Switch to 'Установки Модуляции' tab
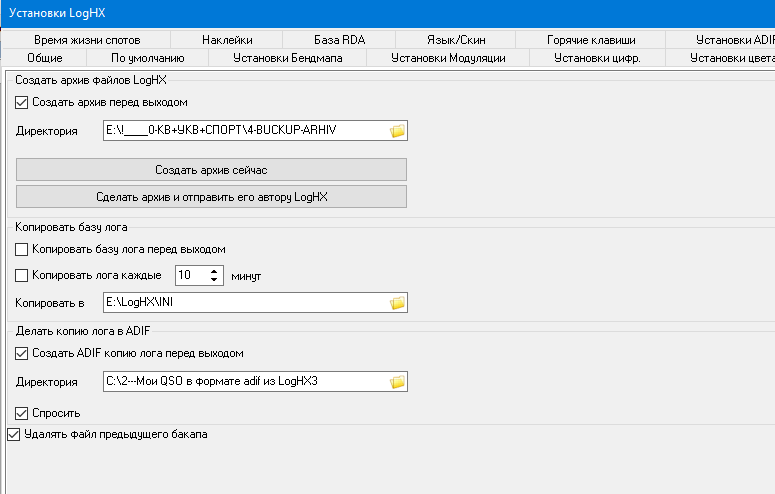 pos(448,58)
